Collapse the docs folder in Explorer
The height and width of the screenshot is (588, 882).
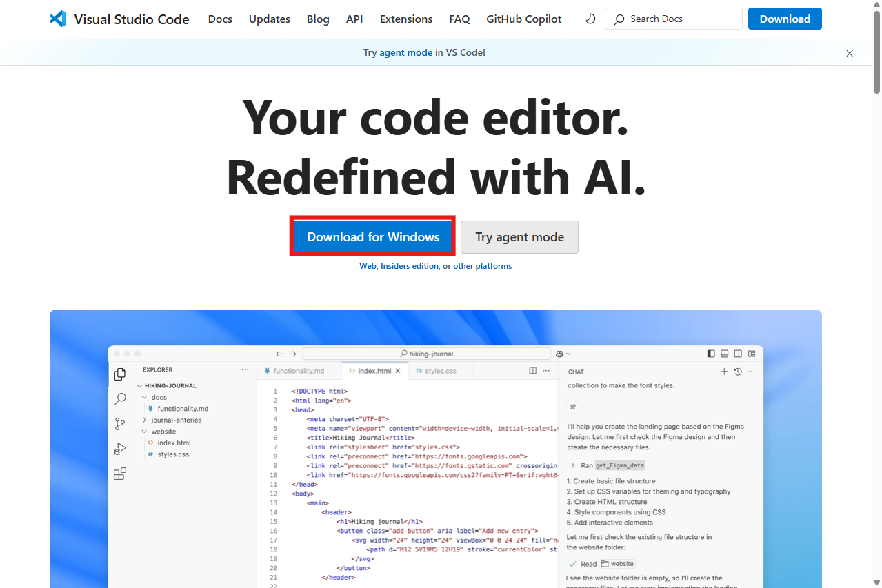point(145,398)
